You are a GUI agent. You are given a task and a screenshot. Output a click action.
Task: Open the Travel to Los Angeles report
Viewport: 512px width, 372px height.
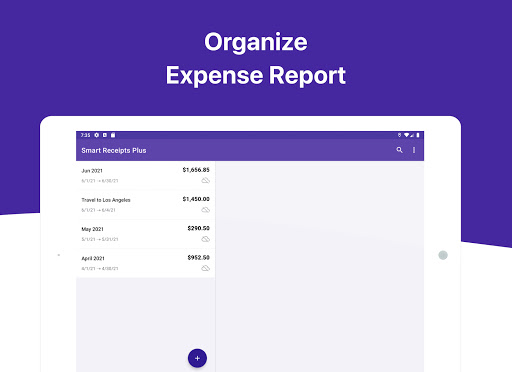146,205
